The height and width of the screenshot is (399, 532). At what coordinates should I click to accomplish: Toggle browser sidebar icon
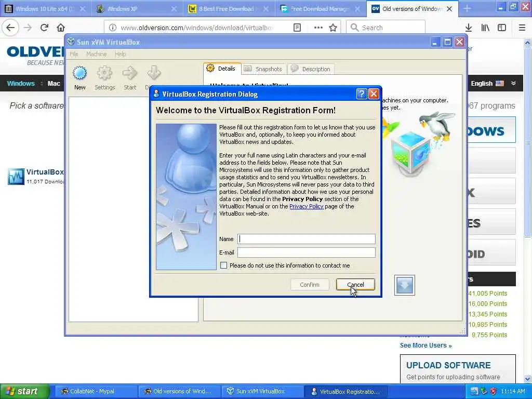click(502, 28)
